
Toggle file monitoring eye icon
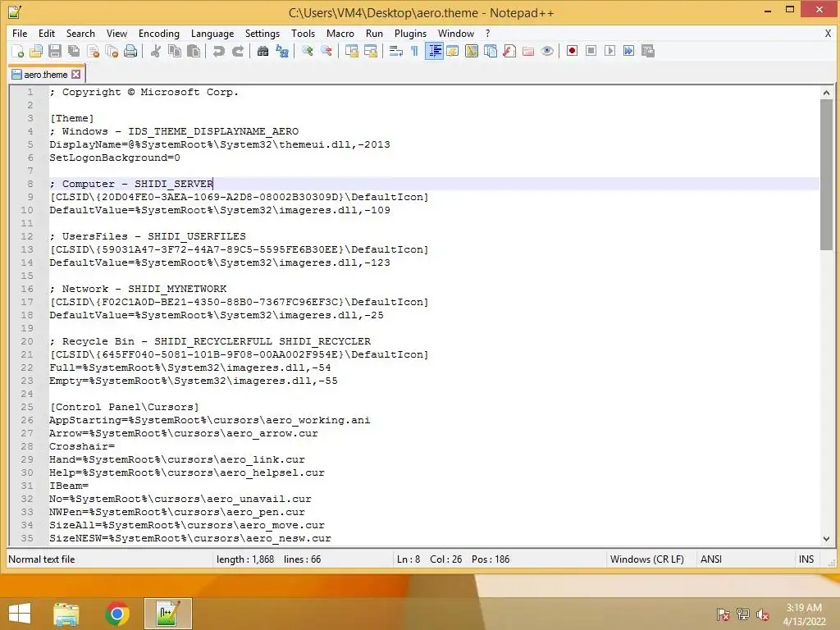547,51
